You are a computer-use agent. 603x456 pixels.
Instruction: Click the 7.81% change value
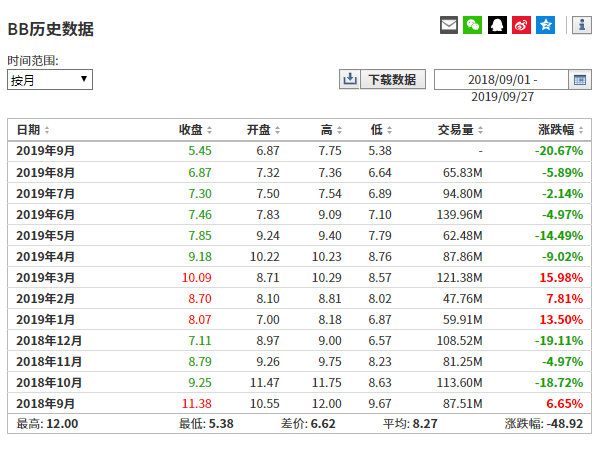tap(565, 299)
